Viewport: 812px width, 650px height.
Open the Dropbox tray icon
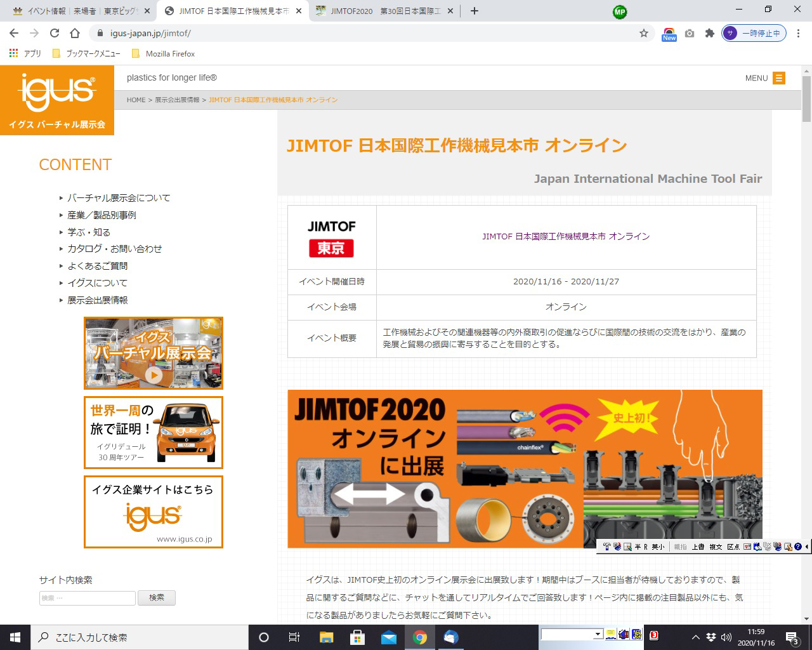(x=711, y=637)
